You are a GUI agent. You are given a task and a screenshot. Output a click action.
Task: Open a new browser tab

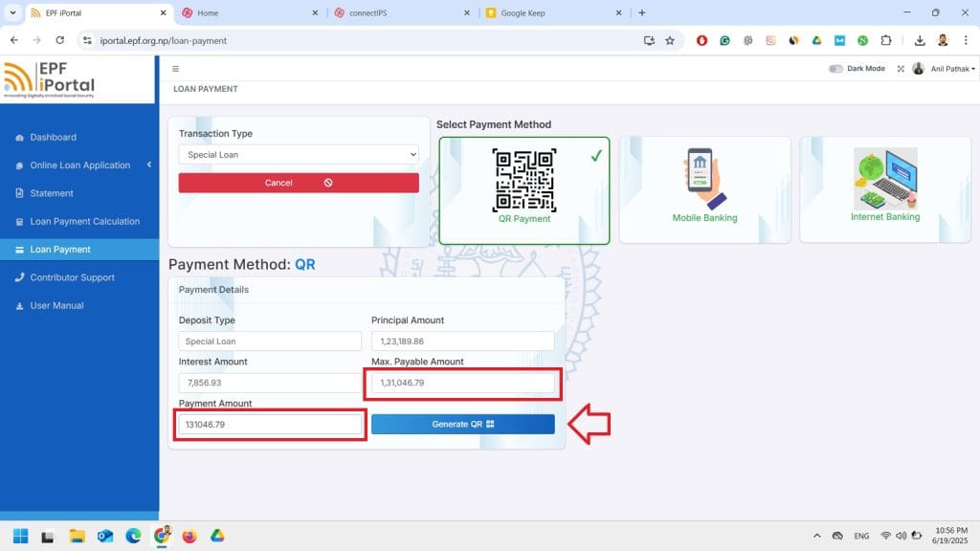[642, 12]
